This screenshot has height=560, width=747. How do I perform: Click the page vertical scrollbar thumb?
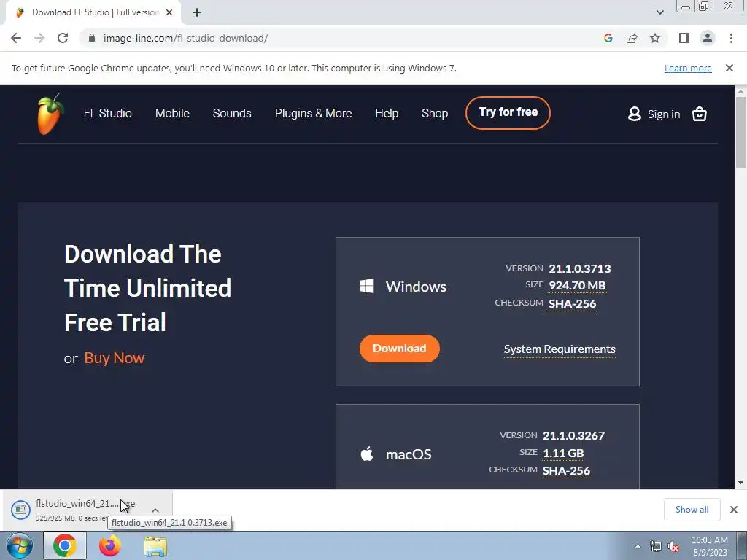(740, 132)
